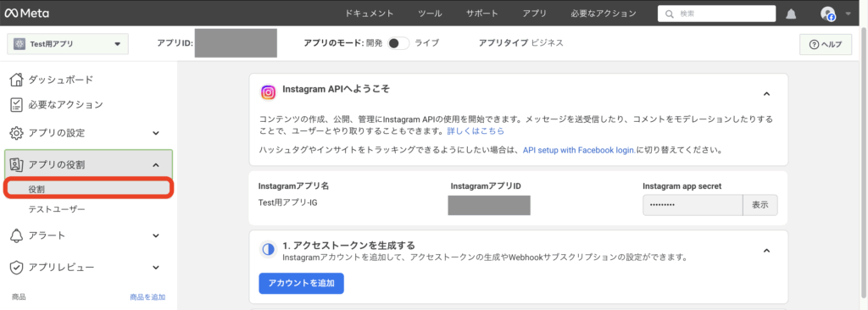Image resolution: width=868 pixels, height=310 pixels.
Task: Open ドキュメント in top navigation
Action: [x=370, y=14]
